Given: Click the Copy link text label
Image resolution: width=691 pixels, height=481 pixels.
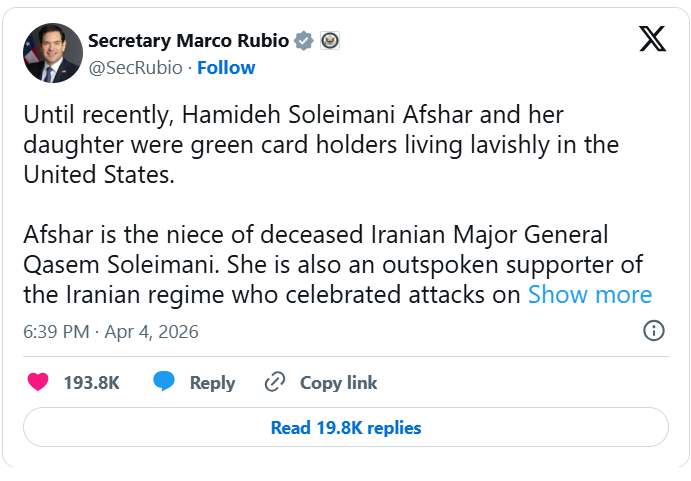Looking at the screenshot, I should (339, 383).
